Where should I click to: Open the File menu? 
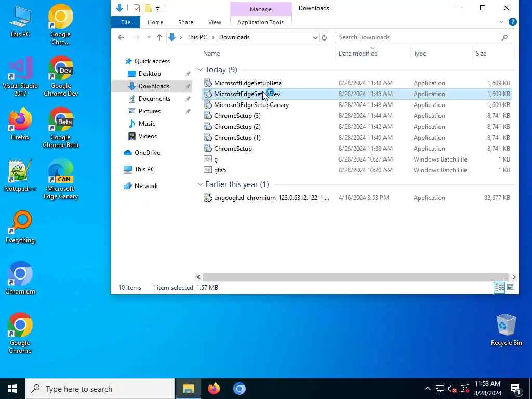pyautogui.click(x=126, y=22)
